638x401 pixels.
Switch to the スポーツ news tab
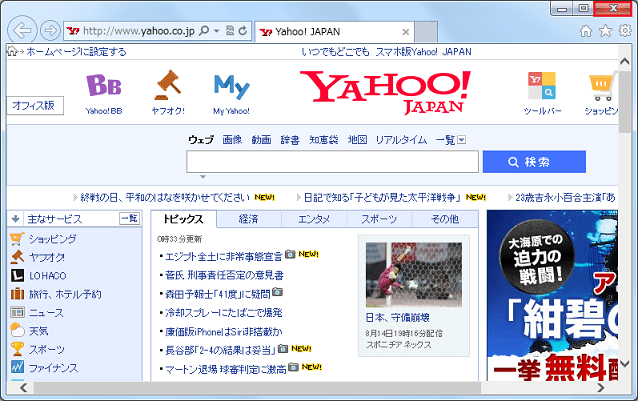coord(379,219)
